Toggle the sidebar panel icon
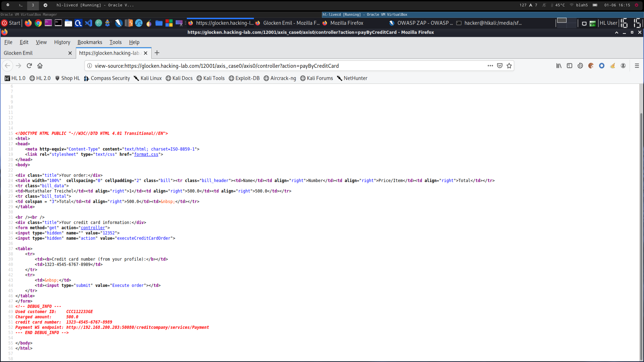Viewport: 644px width, 362px height. point(570,66)
